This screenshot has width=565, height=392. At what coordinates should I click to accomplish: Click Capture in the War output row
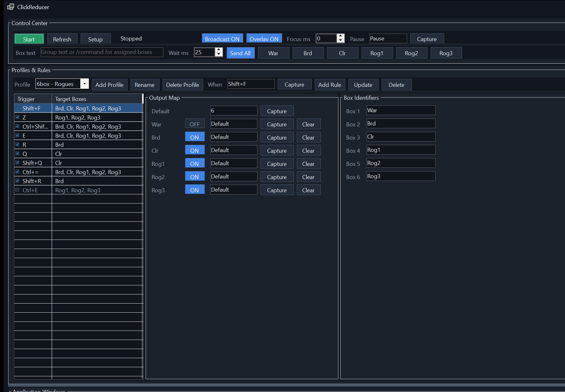point(277,124)
